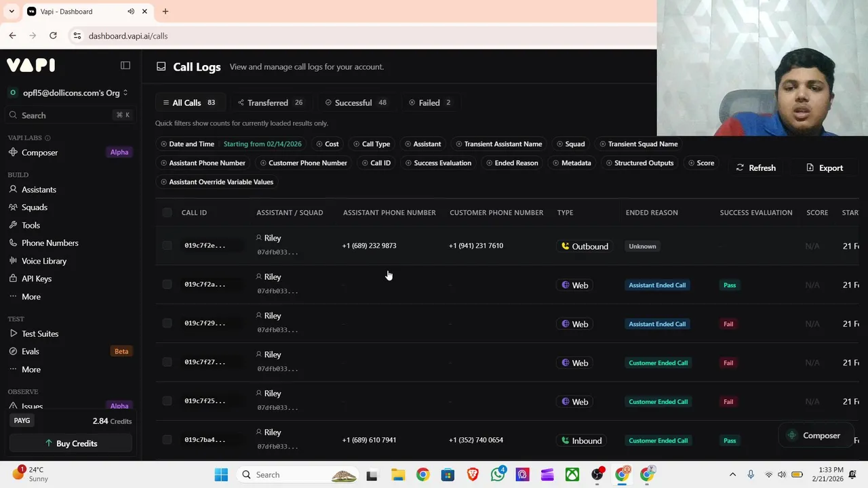
Task: Reload the page with browser refresh icon
Action: 53,36
